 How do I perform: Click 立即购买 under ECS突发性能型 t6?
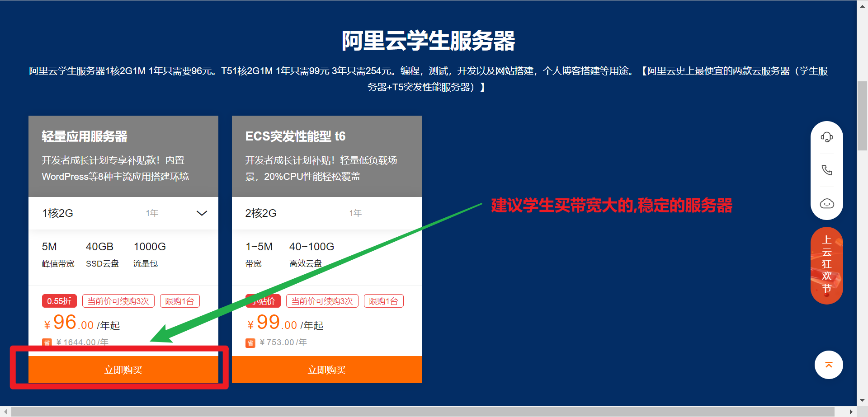coord(327,370)
